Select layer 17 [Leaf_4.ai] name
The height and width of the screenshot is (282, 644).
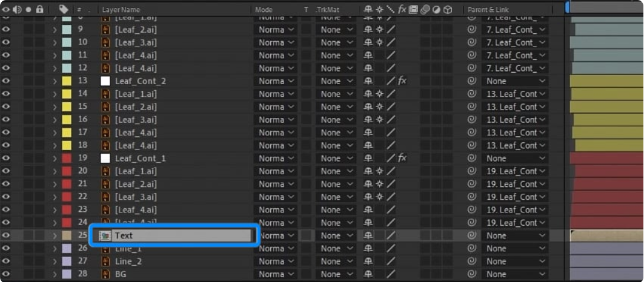136,133
